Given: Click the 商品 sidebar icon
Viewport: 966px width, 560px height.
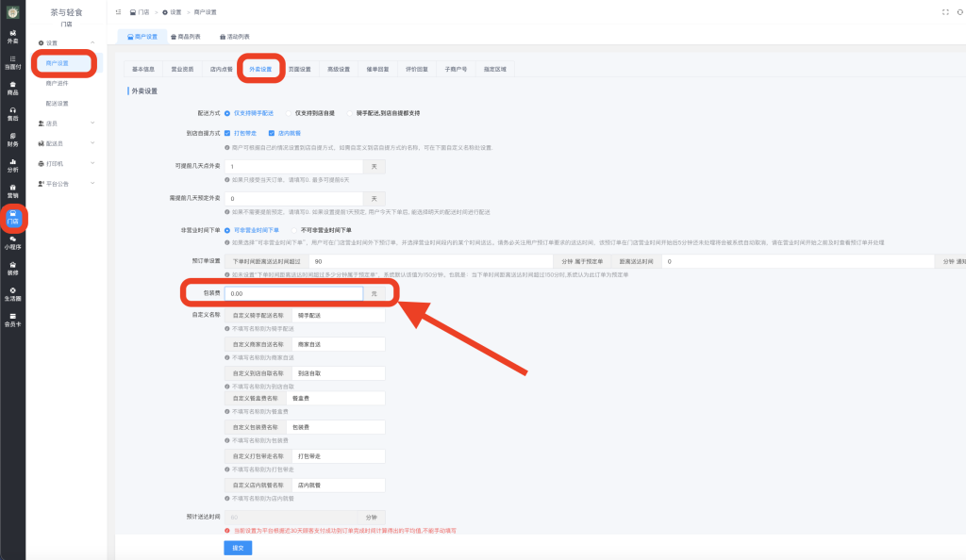Looking at the screenshot, I should pos(12,89).
